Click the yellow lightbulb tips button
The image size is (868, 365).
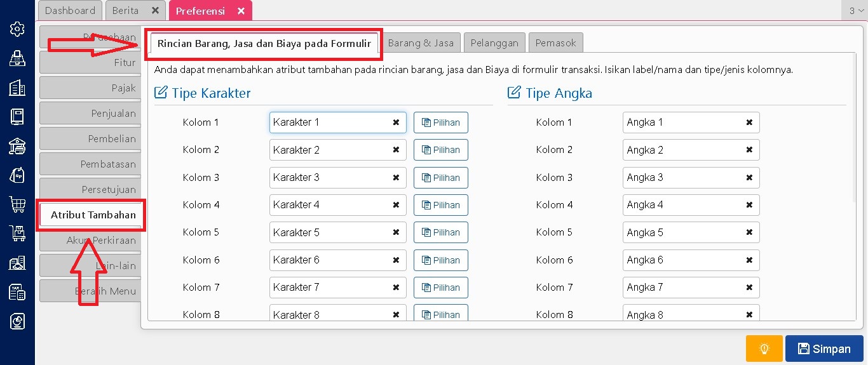[x=764, y=348]
